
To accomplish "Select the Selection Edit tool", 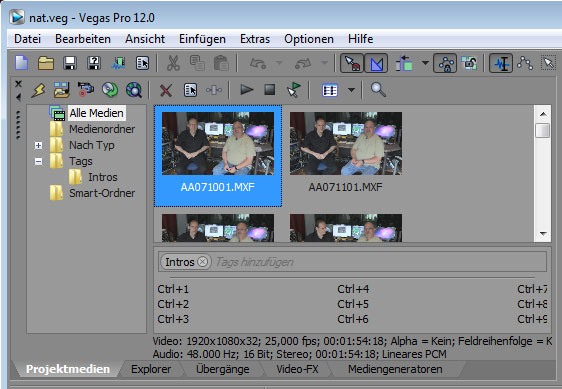I will point(548,63).
